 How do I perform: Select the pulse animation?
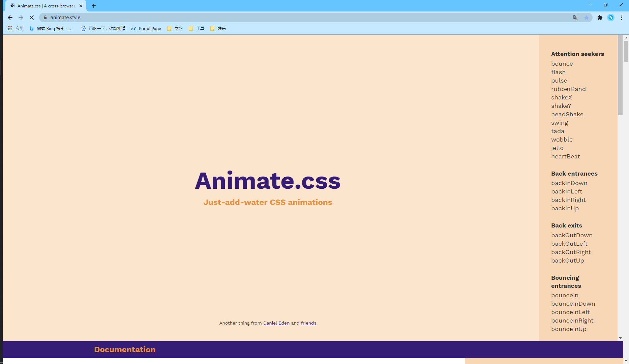[559, 81]
